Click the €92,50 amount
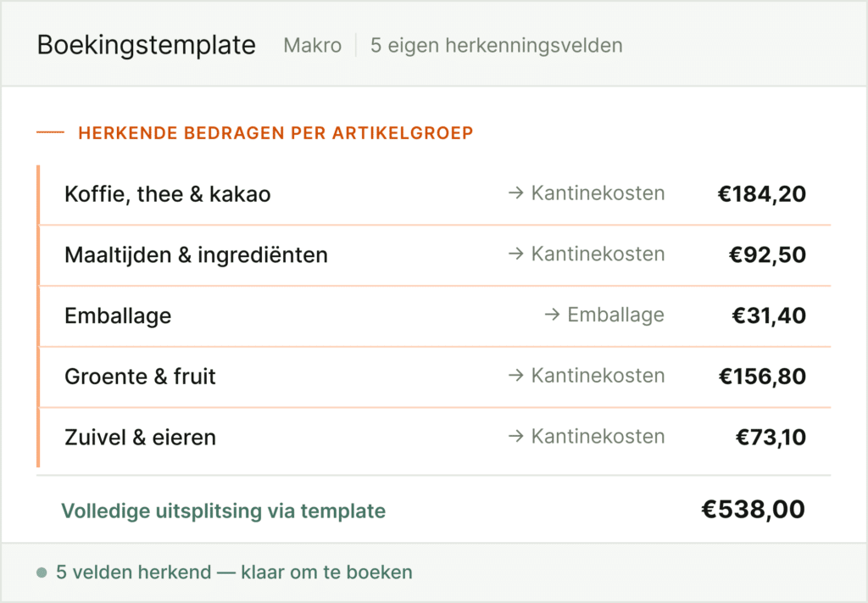The width and height of the screenshot is (868, 603). tap(767, 254)
